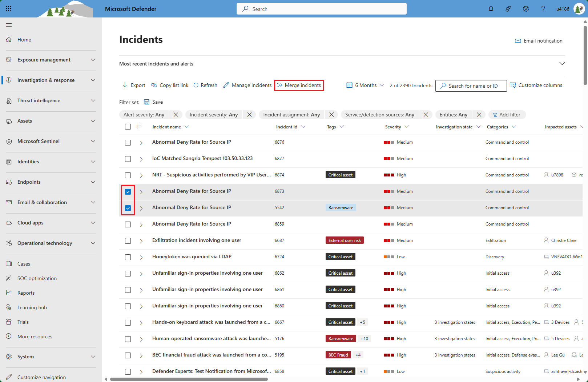Click the Search for name or ID field
This screenshot has width=588, height=382.
pyautogui.click(x=471, y=86)
